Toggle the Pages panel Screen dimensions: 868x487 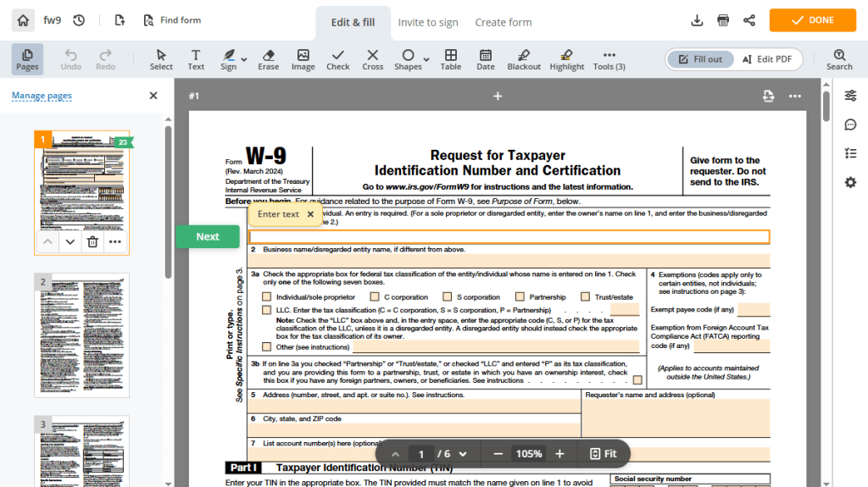[27, 59]
